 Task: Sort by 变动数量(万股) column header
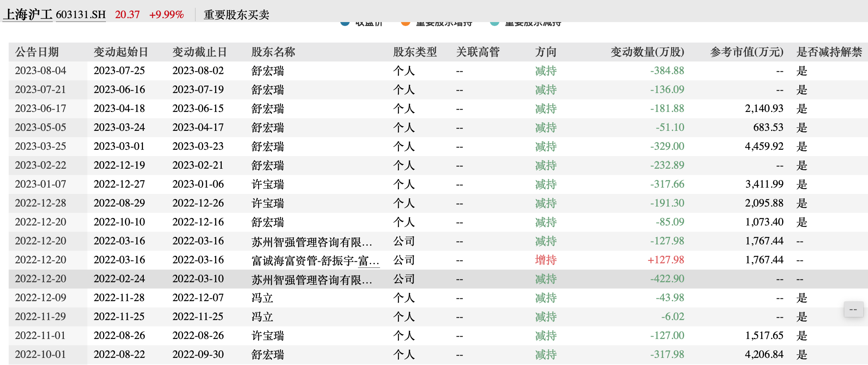(647, 52)
